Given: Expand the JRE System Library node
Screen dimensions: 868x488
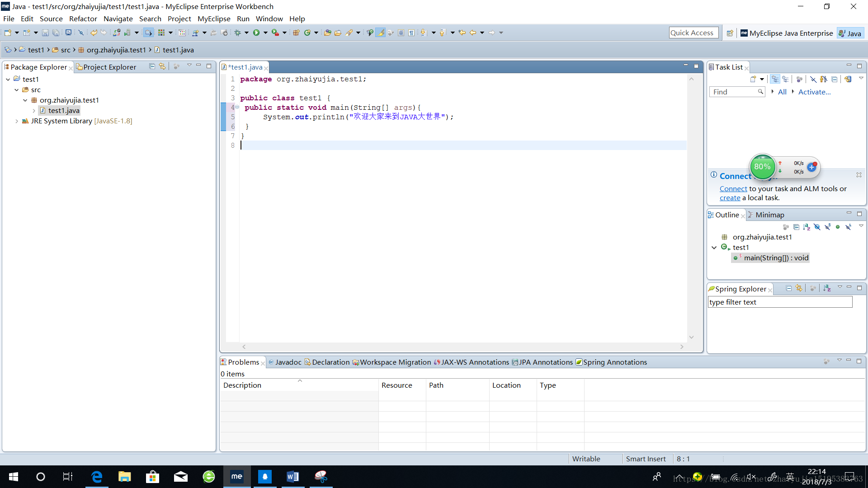Looking at the screenshot, I should [x=17, y=120].
